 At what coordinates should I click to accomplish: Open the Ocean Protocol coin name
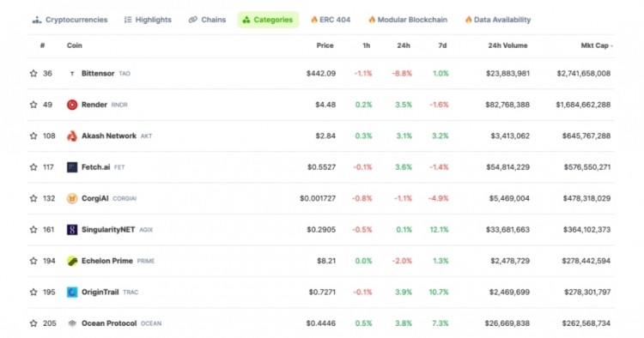(x=109, y=323)
